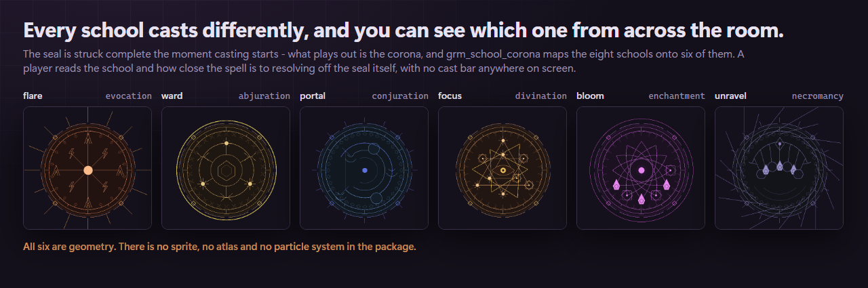The image size is (868, 288).
Task: Click the "flare" label
Action: (x=33, y=96)
